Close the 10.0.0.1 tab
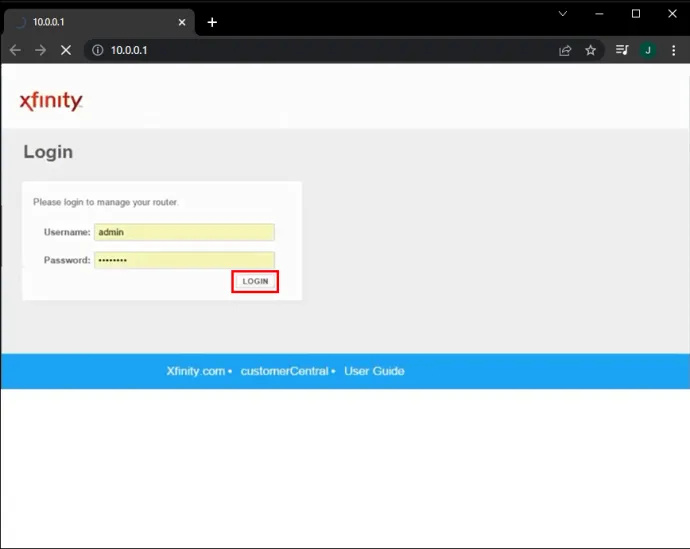 click(x=182, y=22)
